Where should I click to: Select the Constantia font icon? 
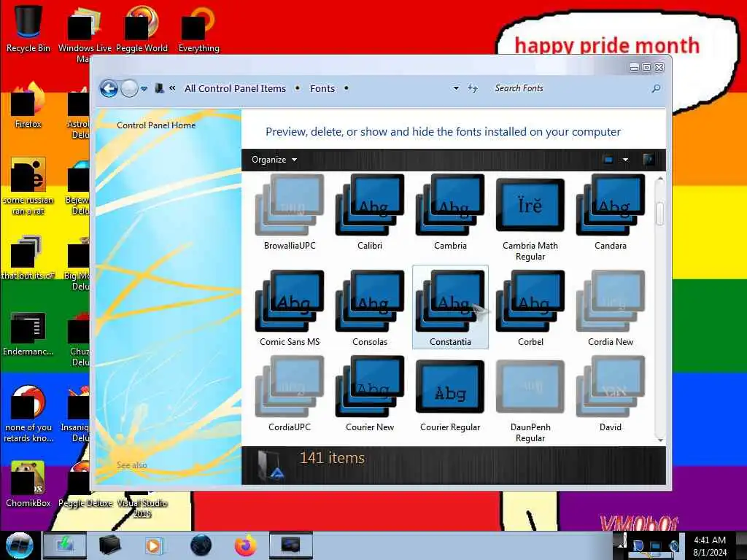click(x=450, y=301)
